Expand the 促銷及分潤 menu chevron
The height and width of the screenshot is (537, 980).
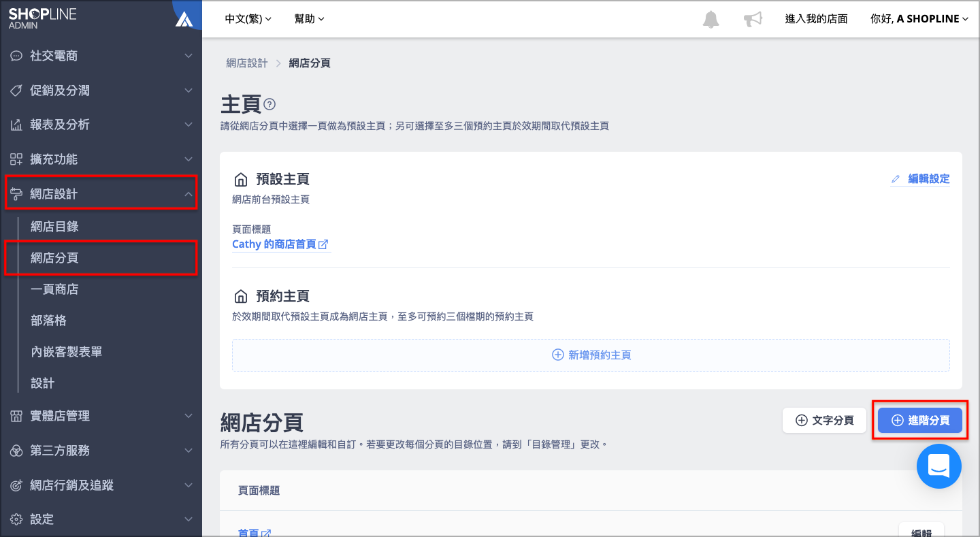[x=189, y=91]
